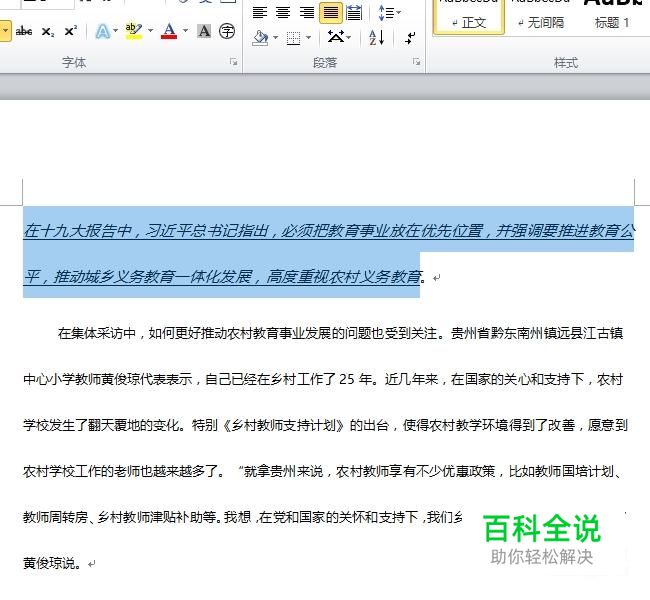This screenshot has width=650, height=600.
Task: Click line starting 中心小学教师黄俊琼
Action: click(323, 379)
